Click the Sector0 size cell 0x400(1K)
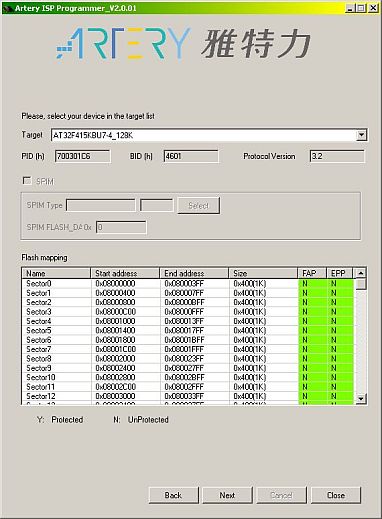 (x=250, y=283)
